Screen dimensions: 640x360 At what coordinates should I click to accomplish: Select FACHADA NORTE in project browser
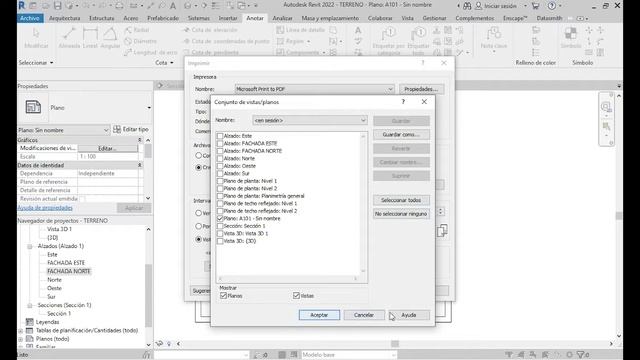point(69,271)
